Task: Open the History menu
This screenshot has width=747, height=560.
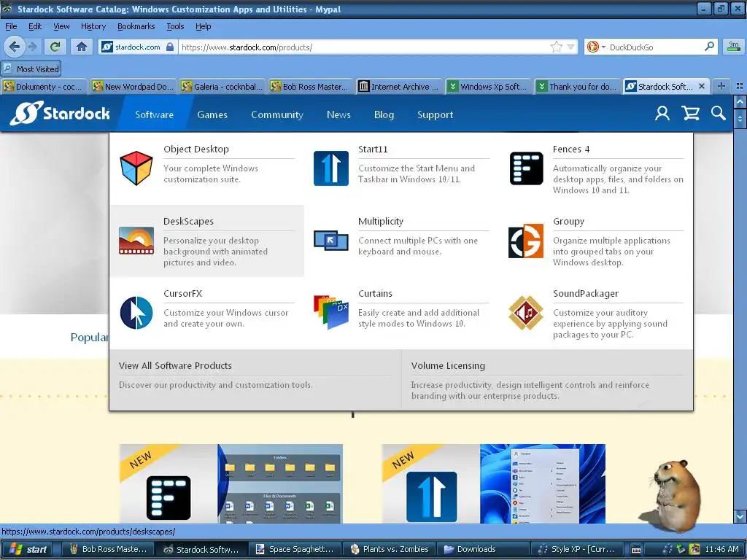Action: 93,27
